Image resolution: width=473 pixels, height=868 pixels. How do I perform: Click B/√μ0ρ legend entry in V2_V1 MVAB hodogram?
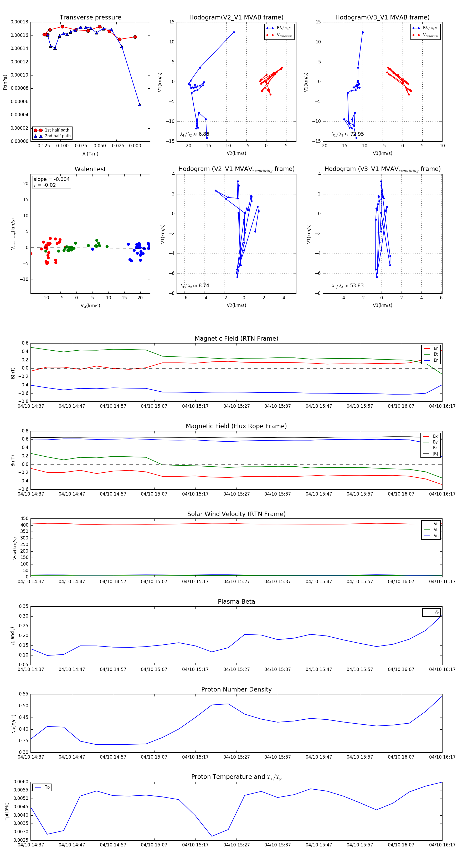coord(279,28)
